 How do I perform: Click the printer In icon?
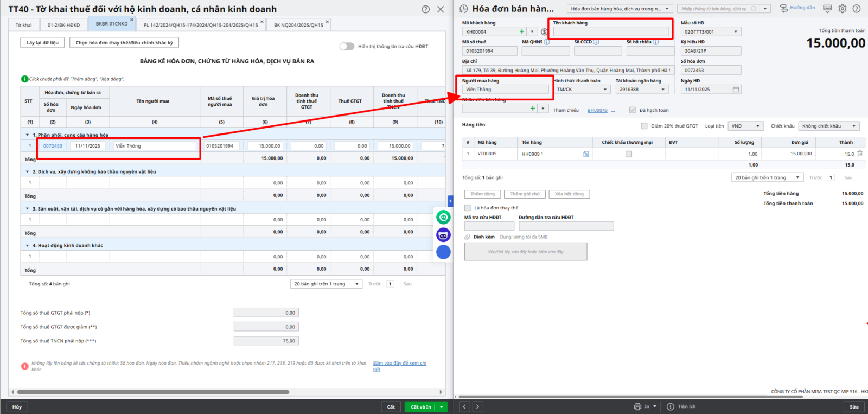pos(637,406)
